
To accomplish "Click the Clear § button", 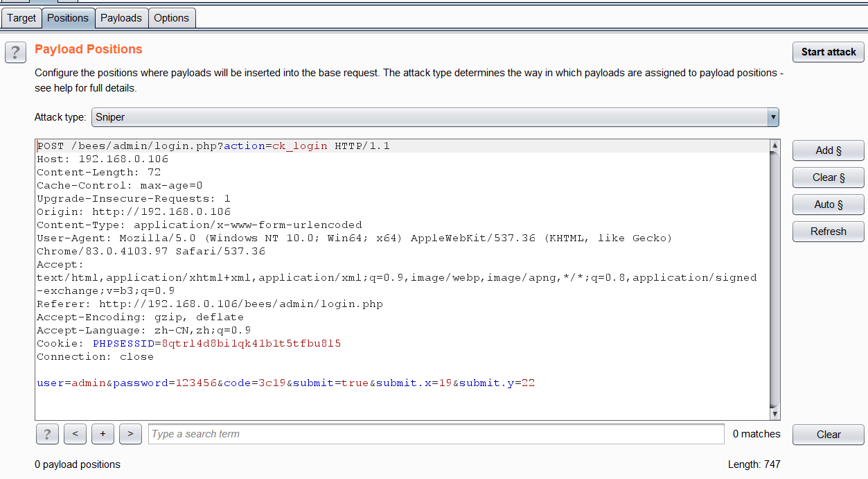I will pos(829,177).
